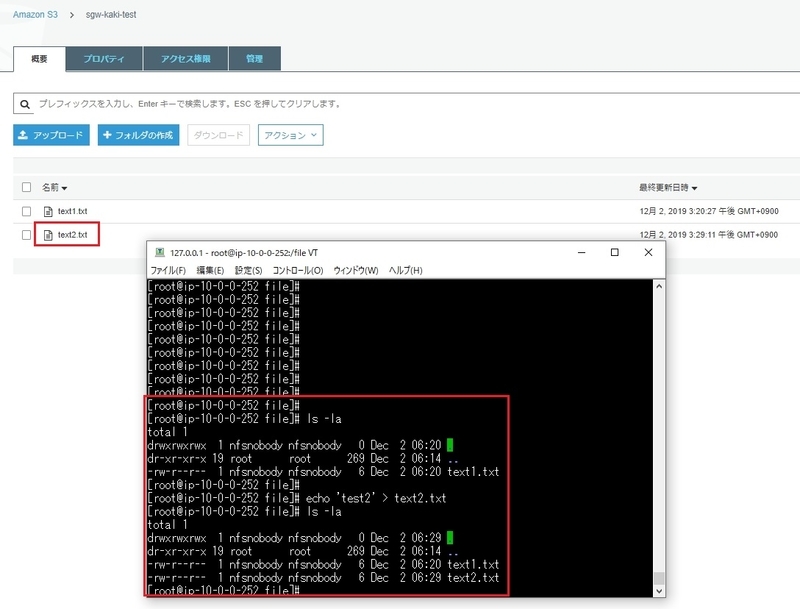Open the ウィンドウ(W) menu in Tera Term
Screen dimensions: 800x609
tap(356, 270)
